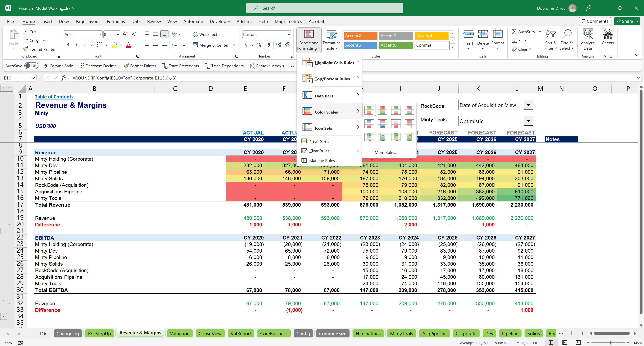Switch to the Formulas ribbon tab

tap(115, 21)
